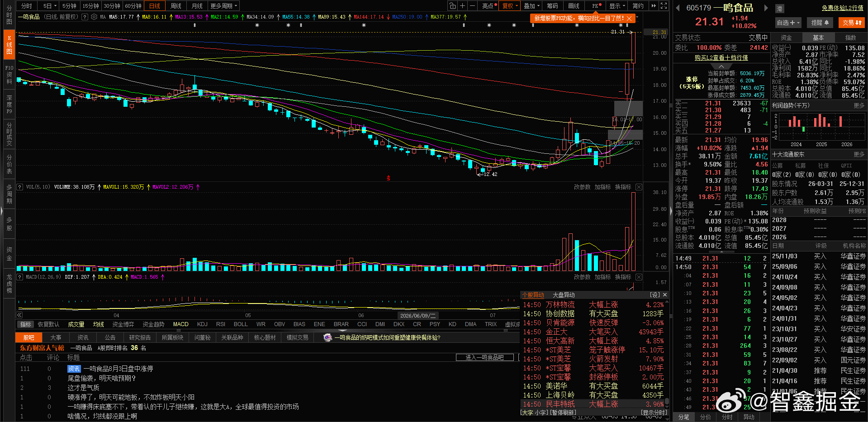
Task: Click the timeline scroll-left double arrow
Action: 19,315
